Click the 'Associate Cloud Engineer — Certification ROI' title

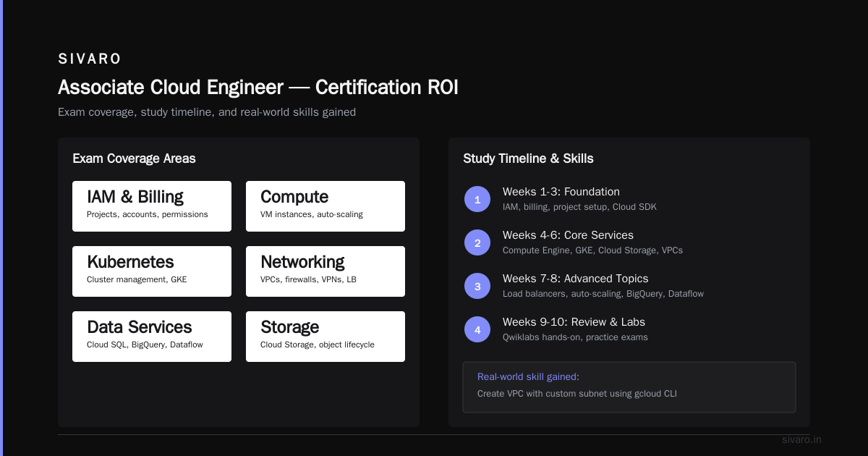[x=258, y=88]
